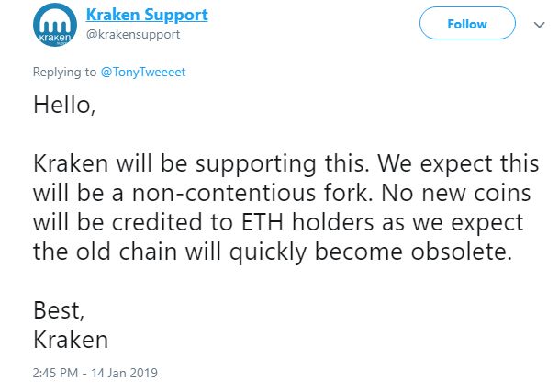This screenshot has width=559, height=392.
Task: Expand the tweet options chevron
Action: [538, 26]
